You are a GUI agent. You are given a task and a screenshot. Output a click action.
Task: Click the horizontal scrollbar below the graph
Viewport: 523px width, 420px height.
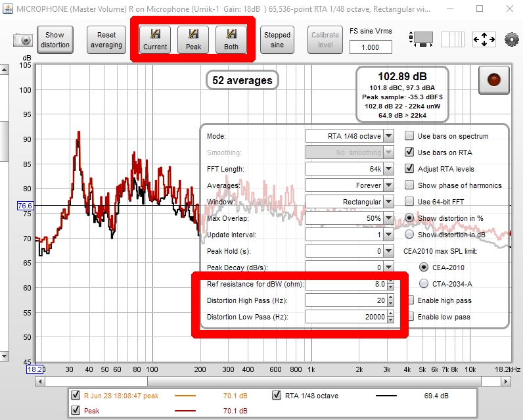[x=263, y=381]
